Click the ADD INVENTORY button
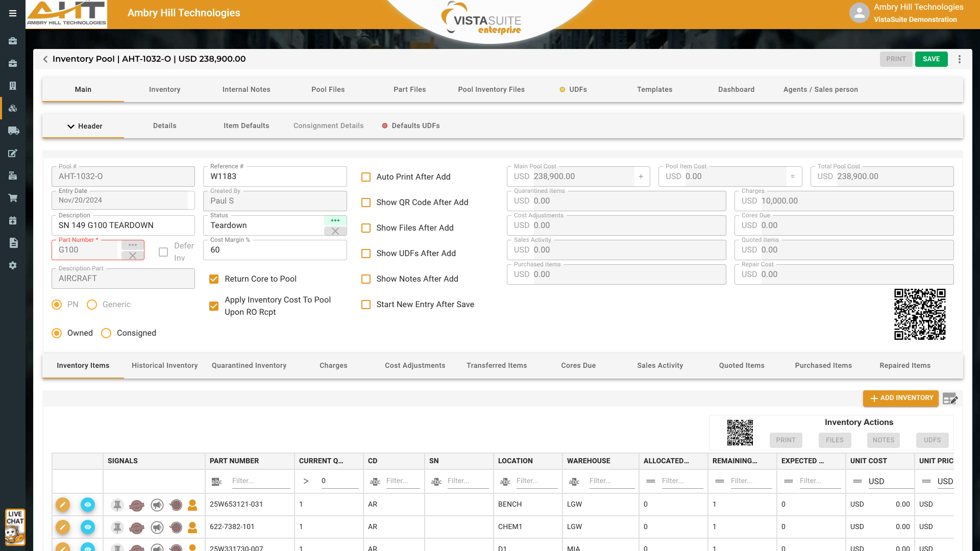The image size is (980, 551). 901,398
